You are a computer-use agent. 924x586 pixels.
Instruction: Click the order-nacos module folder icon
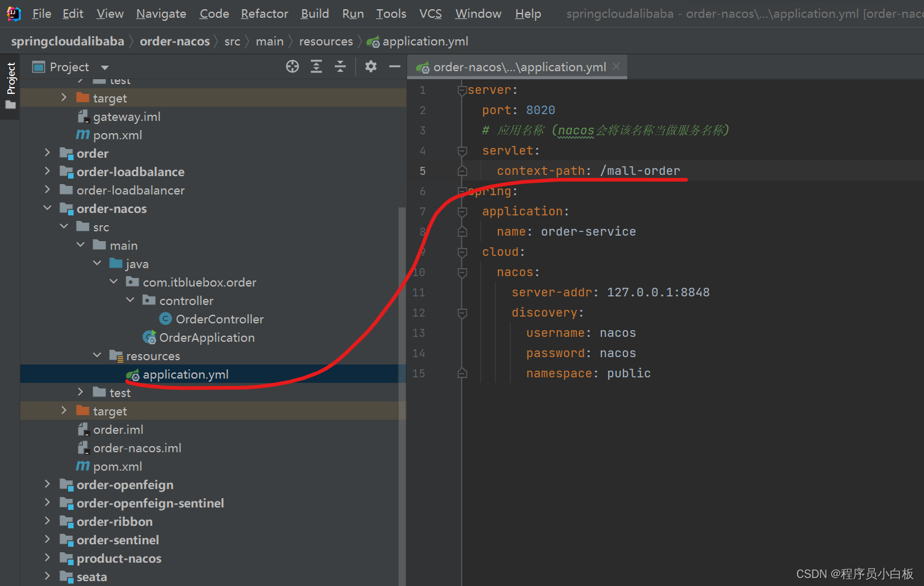click(67, 209)
